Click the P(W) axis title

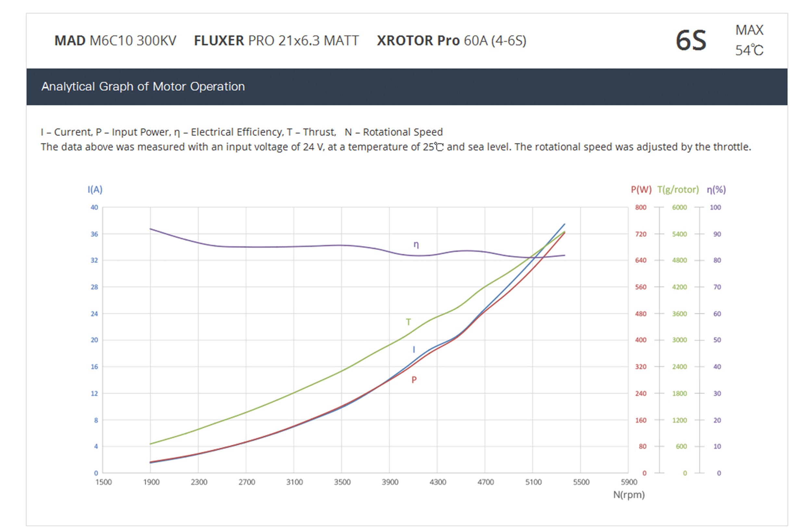point(641,189)
